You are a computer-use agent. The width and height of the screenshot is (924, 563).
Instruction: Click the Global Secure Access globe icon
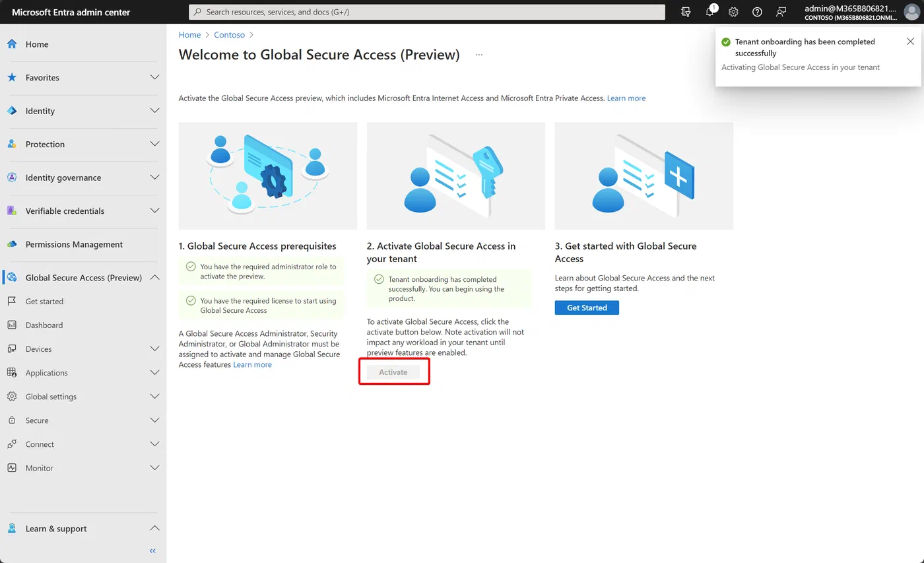click(x=12, y=277)
